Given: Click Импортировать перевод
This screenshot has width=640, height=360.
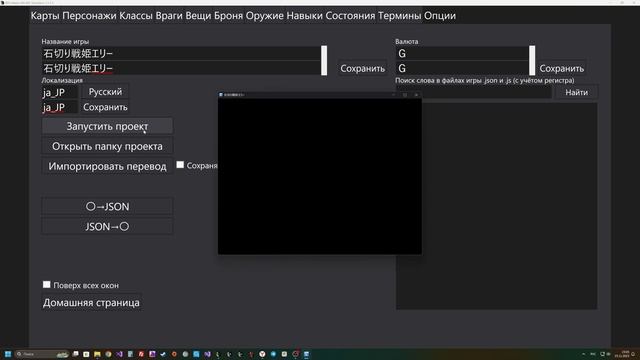Looking at the screenshot, I should coord(107,166).
